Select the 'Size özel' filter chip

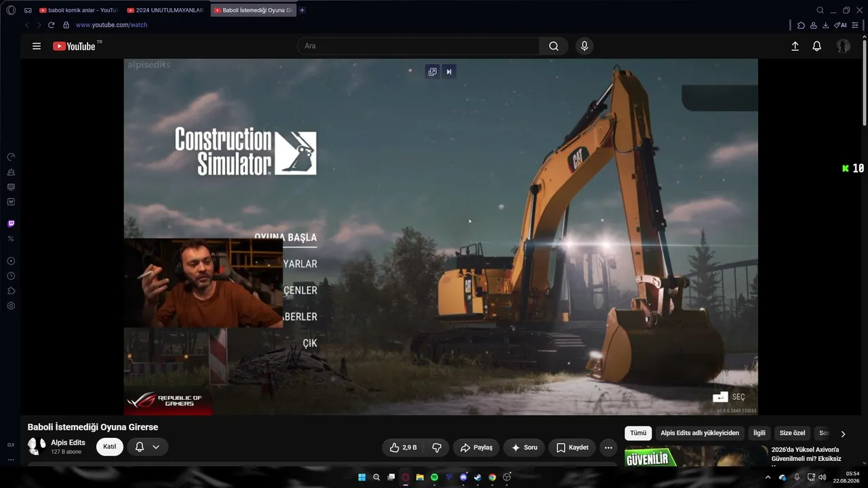[x=792, y=433]
